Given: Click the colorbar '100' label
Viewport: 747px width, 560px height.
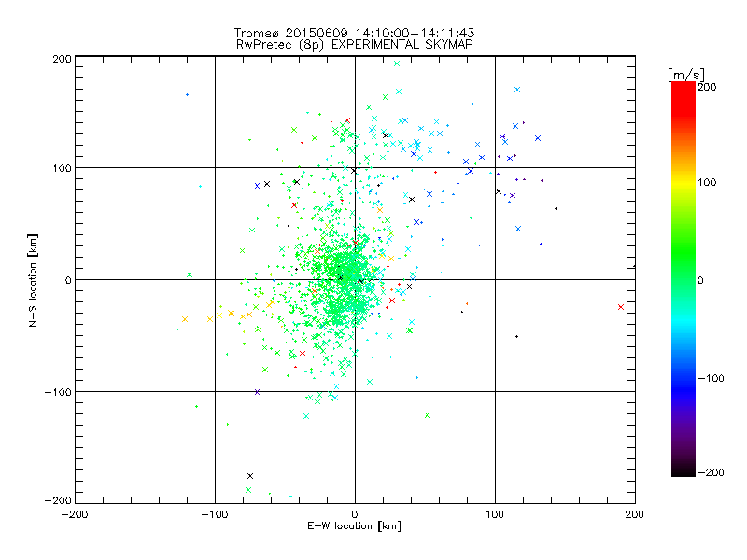Looking at the screenshot, I should (707, 182).
